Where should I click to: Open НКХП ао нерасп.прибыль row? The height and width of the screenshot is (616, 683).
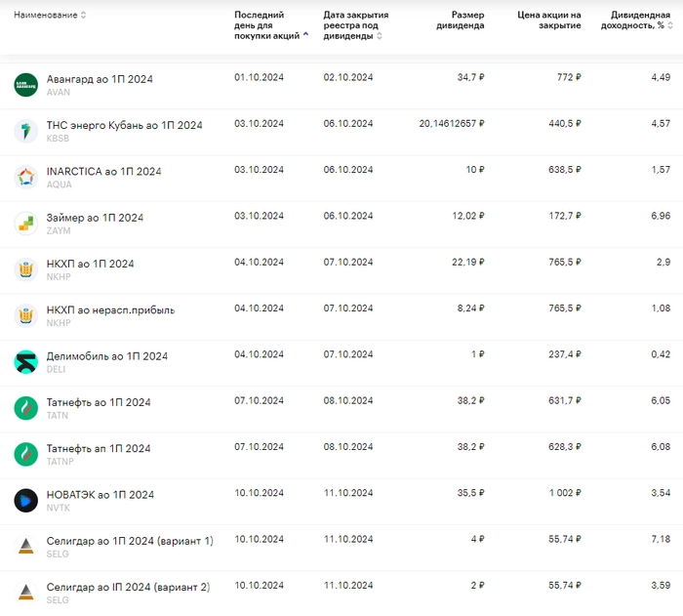pyautogui.click(x=110, y=310)
